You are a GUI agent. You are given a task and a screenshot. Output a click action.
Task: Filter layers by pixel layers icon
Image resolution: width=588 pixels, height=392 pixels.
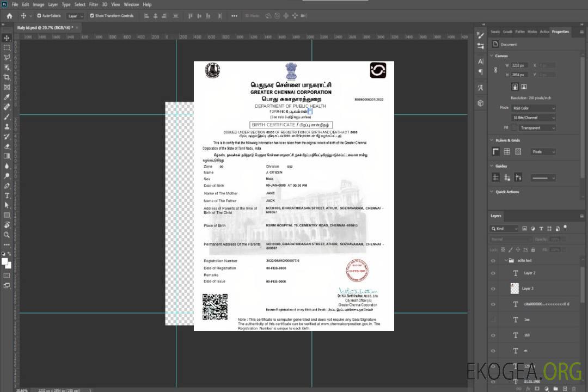pyautogui.click(x=524, y=229)
